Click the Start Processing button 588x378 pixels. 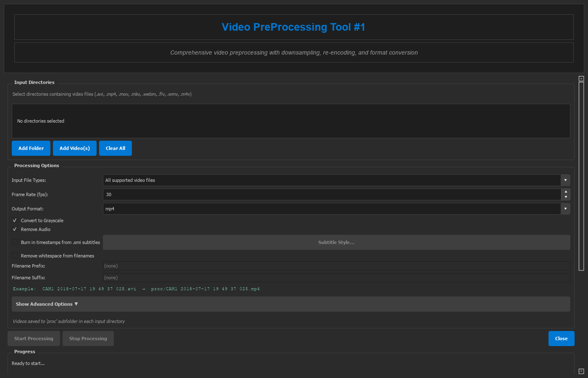coord(34,339)
